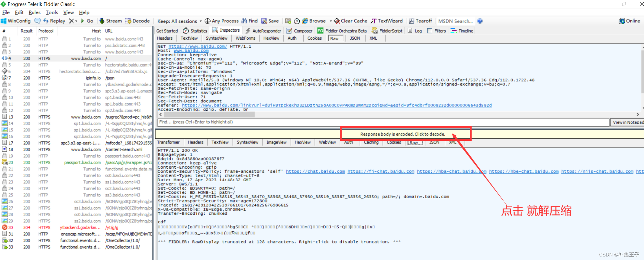Toggle Stream mode
Image resolution: width=644 pixels, height=260 pixels.
[111, 21]
